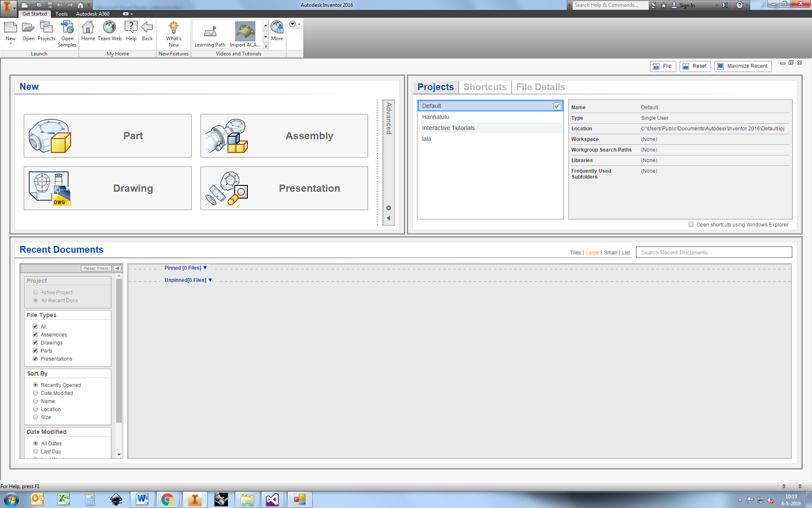812x508 pixels.
Task: Click the Search Help & Commands box
Action: coord(610,5)
